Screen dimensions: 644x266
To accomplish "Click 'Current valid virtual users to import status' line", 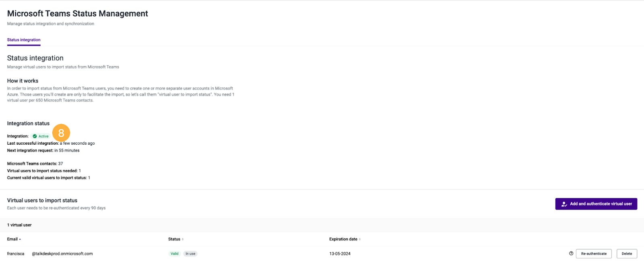I will [49, 178].
